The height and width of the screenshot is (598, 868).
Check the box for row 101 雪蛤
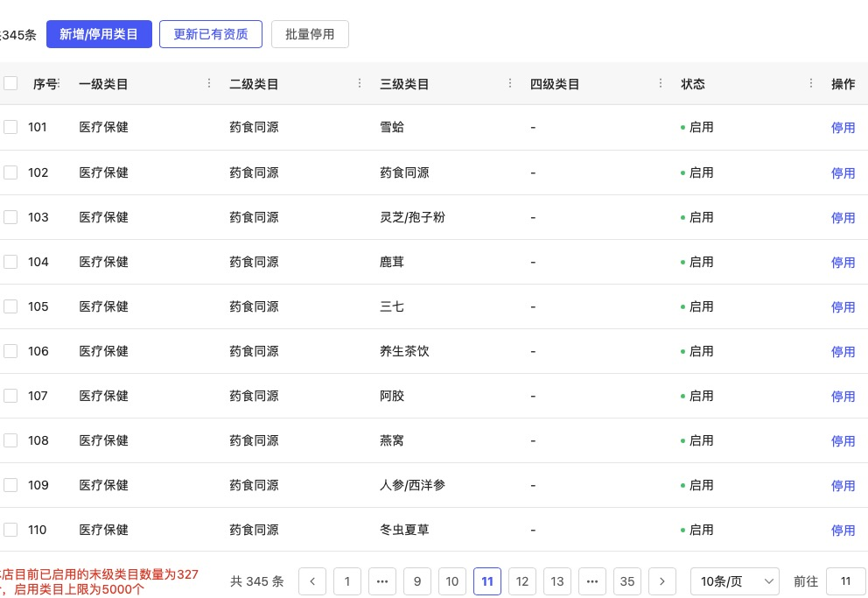click(10, 128)
